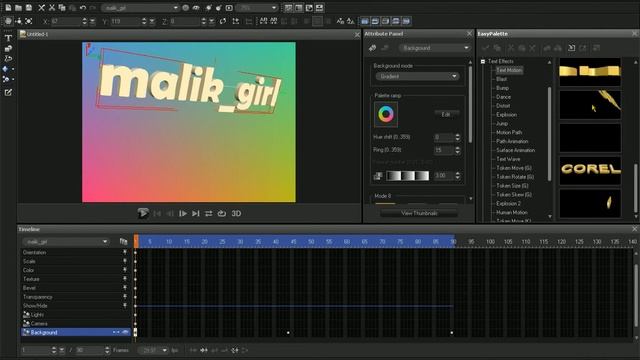Image resolution: width=640 pixels, height=360 pixels.
Task: Toggle keyframe pin on Color track
Action: 125,270
